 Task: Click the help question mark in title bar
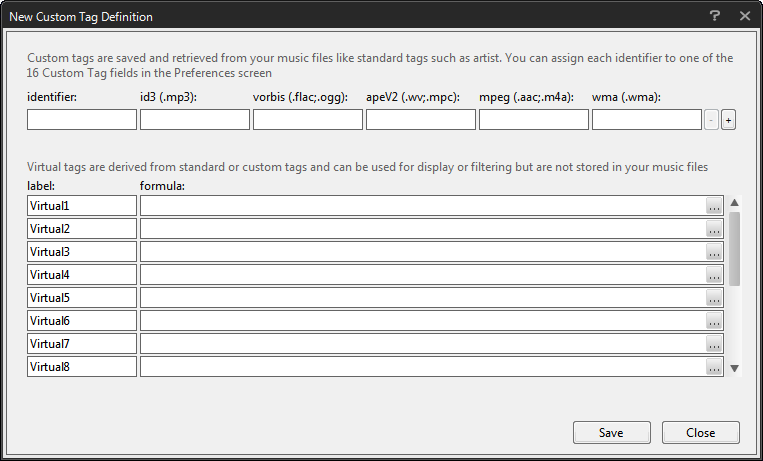click(715, 16)
